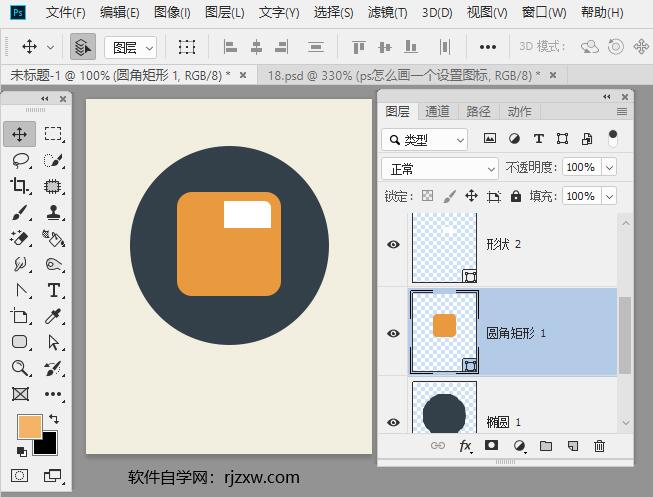Image resolution: width=653 pixels, height=497 pixels.
Task: Select the Path Selection arrow tool
Action: [x=53, y=342]
